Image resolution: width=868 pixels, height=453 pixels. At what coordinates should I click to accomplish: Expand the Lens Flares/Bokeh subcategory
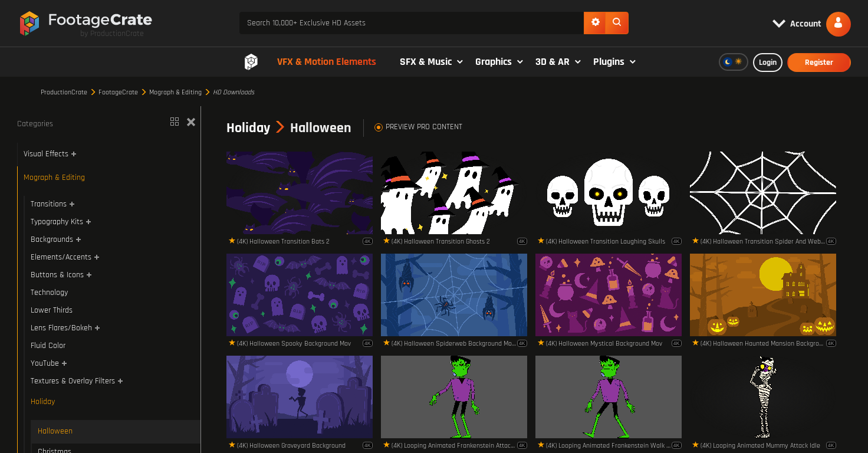coord(97,328)
